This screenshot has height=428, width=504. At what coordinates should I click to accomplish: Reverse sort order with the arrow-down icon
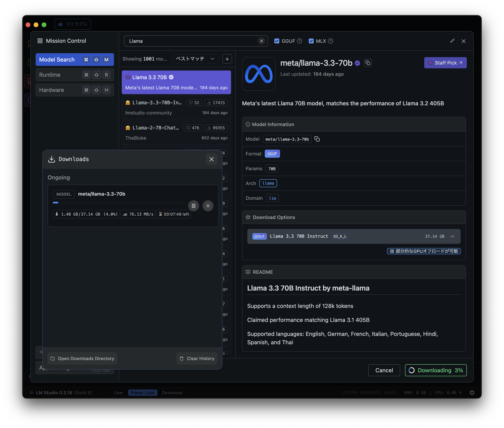(227, 59)
